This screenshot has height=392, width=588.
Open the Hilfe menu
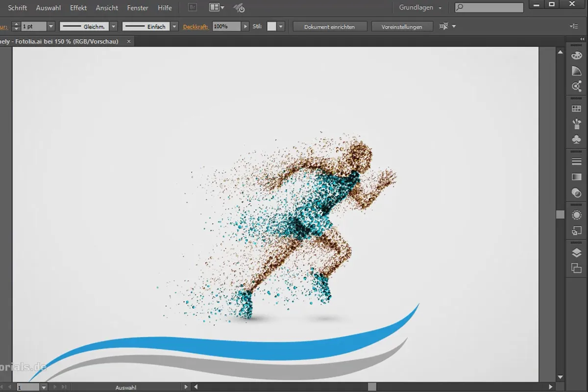pos(165,8)
